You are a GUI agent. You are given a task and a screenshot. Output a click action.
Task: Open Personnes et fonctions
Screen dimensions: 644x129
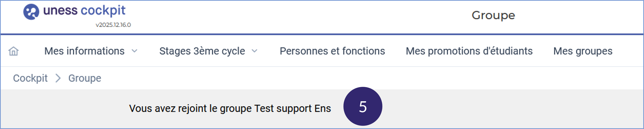click(332, 51)
